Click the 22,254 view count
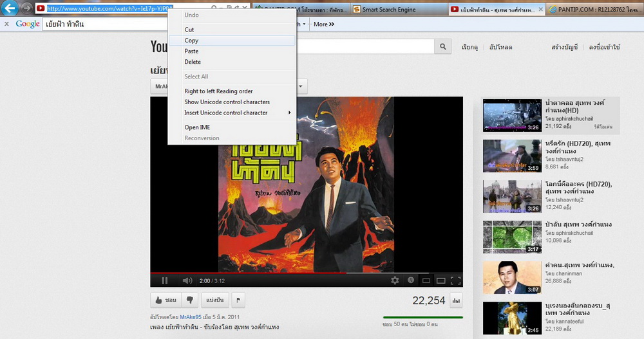644x339 pixels. click(429, 300)
